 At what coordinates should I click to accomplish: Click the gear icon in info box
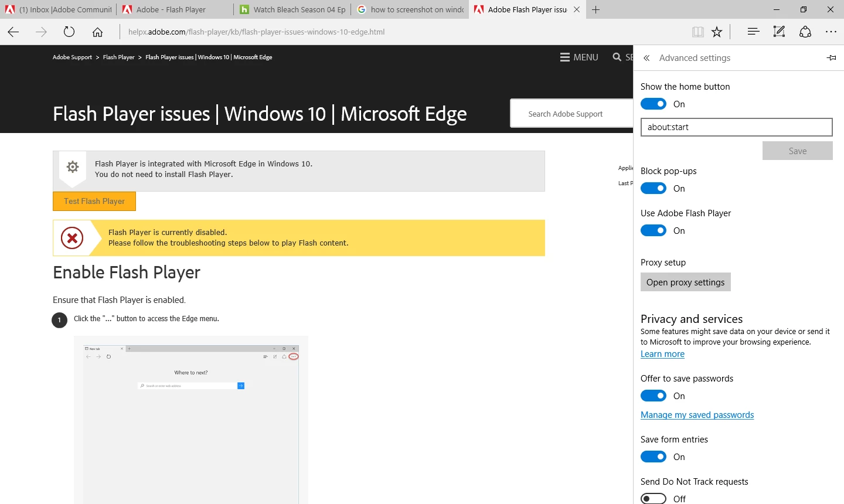click(x=73, y=166)
